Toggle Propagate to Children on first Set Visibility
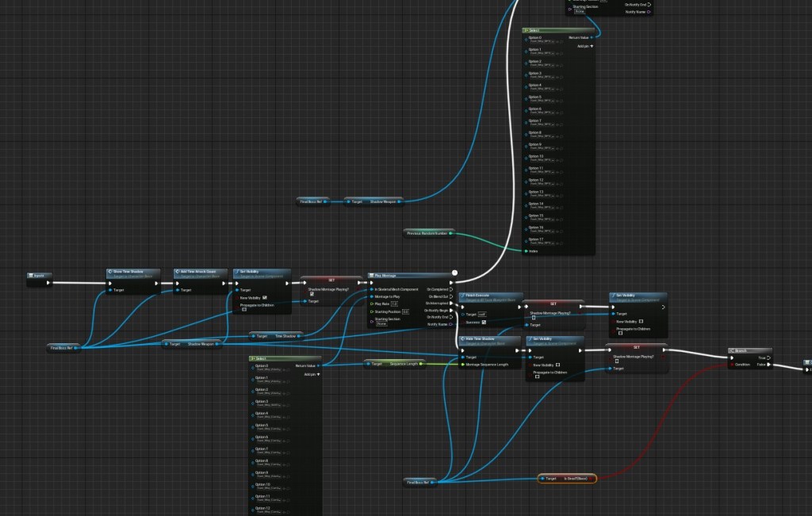Image resolution: width=812 pixels, height=516 pixels. pos(244,310)
